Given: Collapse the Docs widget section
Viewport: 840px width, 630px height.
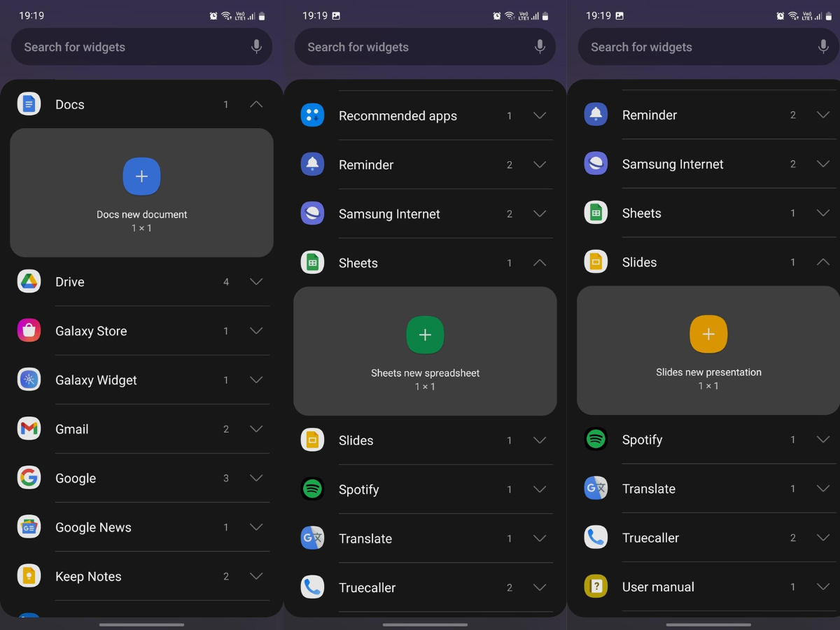Looking at the screenshot, I should point(255,104).
